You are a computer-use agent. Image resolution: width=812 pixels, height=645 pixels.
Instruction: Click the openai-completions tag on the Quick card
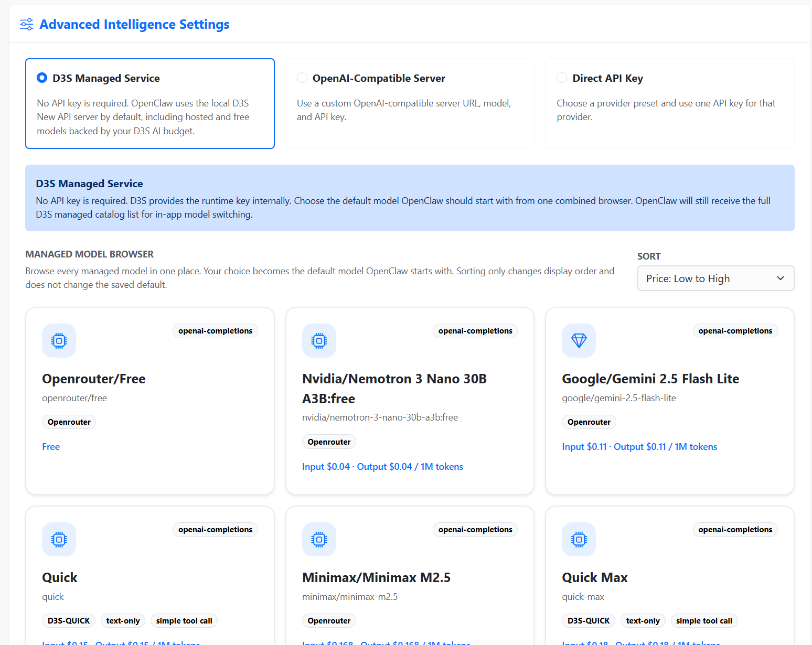pyautogui.click(x=215, y=530)
